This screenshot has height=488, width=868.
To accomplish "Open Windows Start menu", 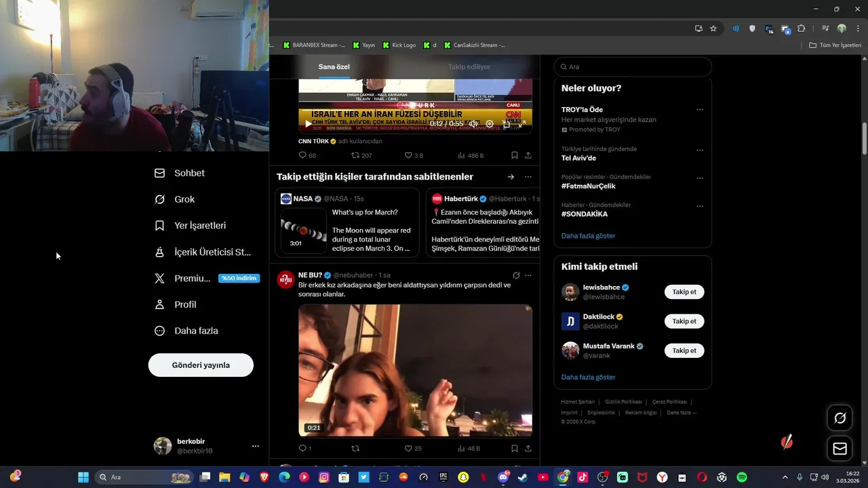I will pyautogui.click(x=83, y=477).
